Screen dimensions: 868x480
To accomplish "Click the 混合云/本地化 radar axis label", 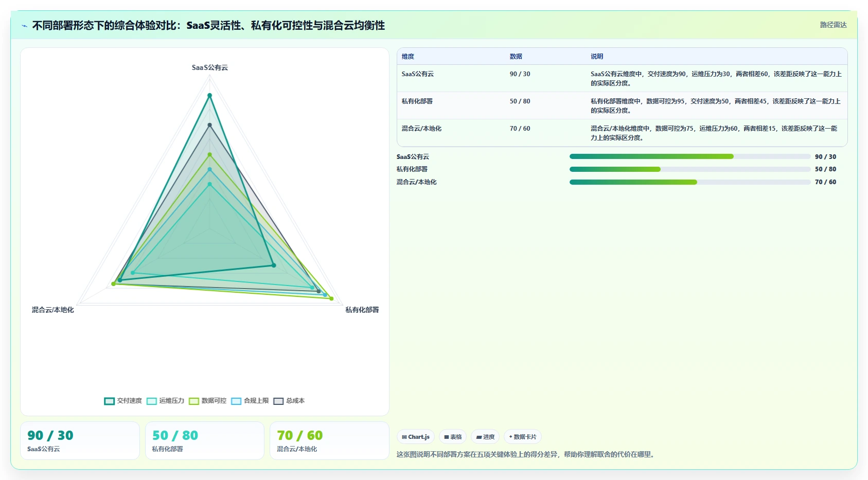I will [53, 310].
